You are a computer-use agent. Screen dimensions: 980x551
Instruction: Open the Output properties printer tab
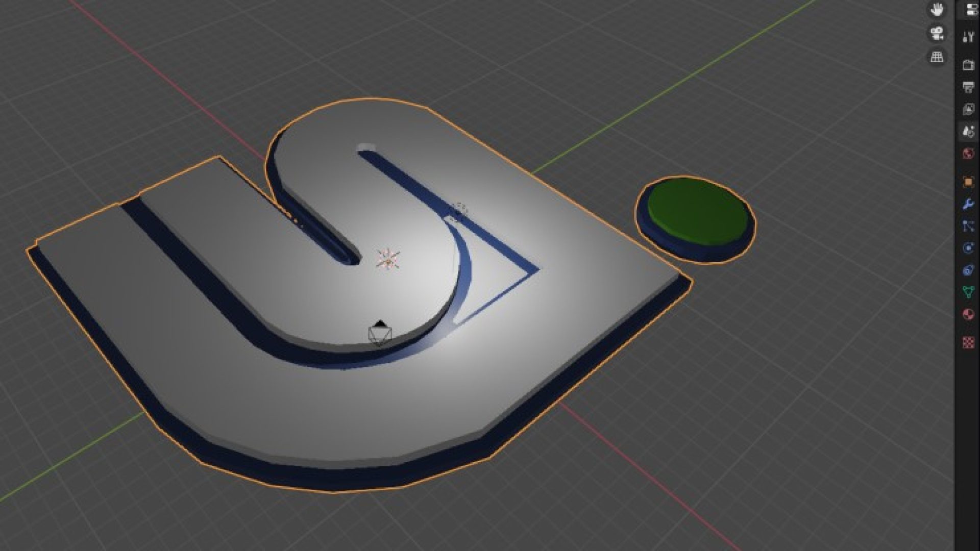(x=968, y=87)
